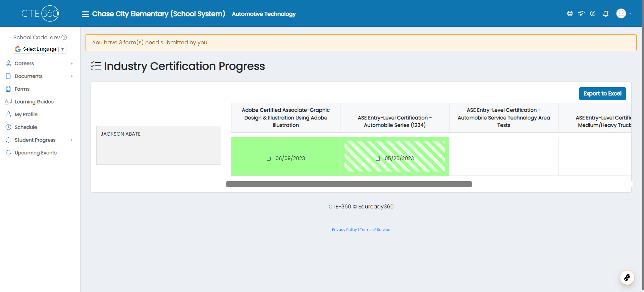Screen dimensions: 644x292
Task: Click the ASE Medium/Heavy Truck column header
Action: [595, 118]
